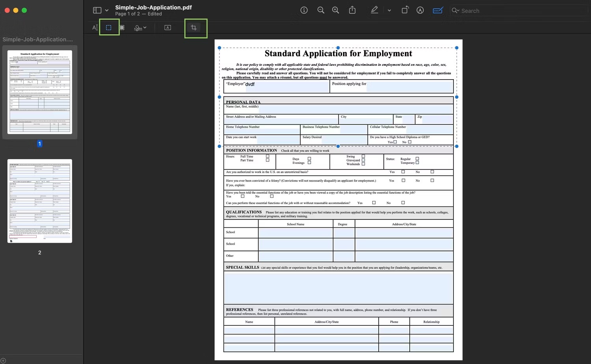The width and height of the screenshot is (591, 364).
Task: Mark Regular status checkbox
Action: (x=417, y=159)
